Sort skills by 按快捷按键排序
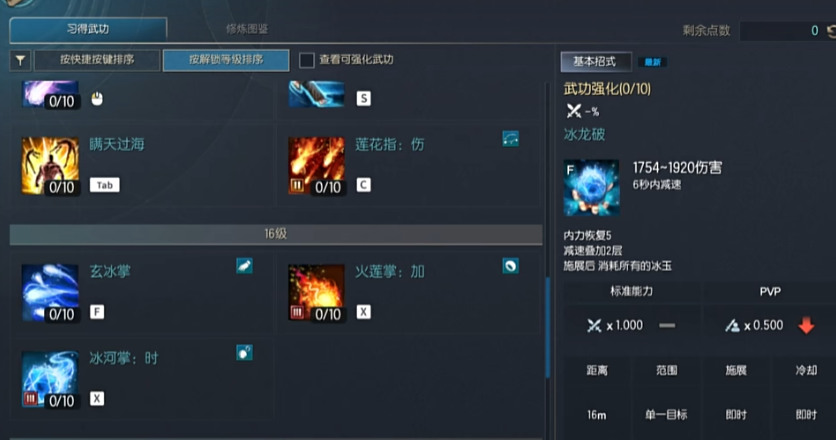This screenshot has height=440, width=836. coord(97,60)
